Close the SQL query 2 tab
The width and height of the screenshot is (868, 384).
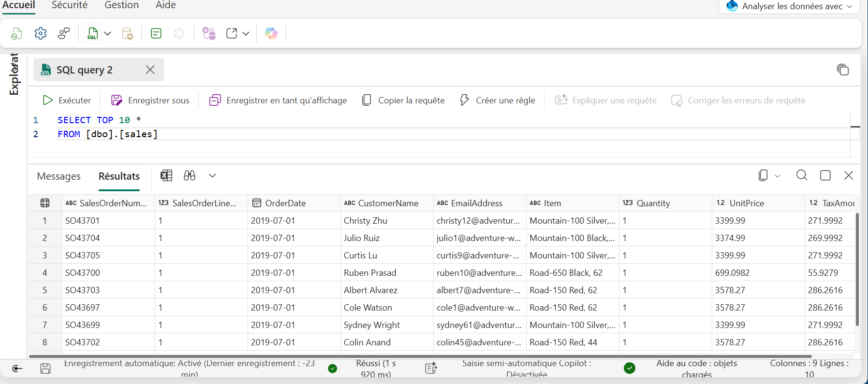pos(150,70)
